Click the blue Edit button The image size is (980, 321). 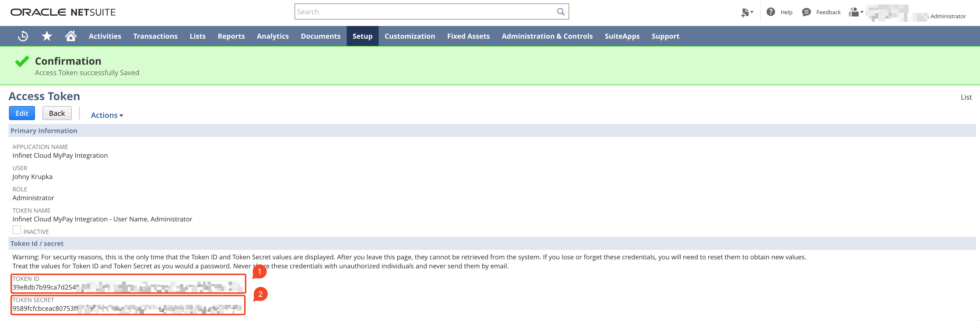coord(22,113)
